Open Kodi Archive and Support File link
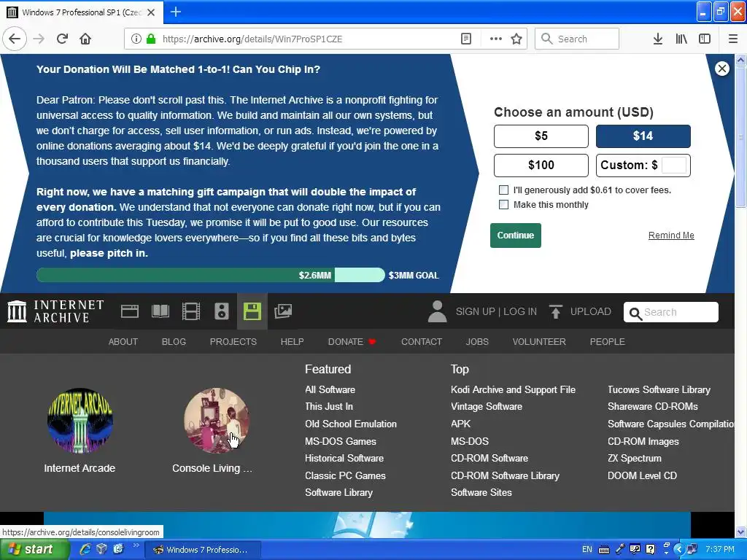Image resolution: width=747 pixels, height=560 pixels. [513, 389]
